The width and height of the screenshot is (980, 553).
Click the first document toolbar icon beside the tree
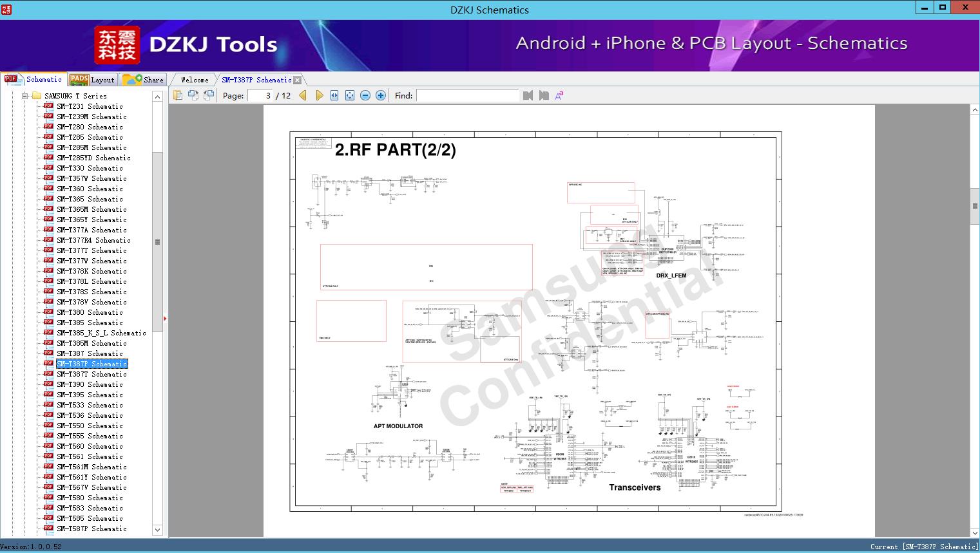178,95
